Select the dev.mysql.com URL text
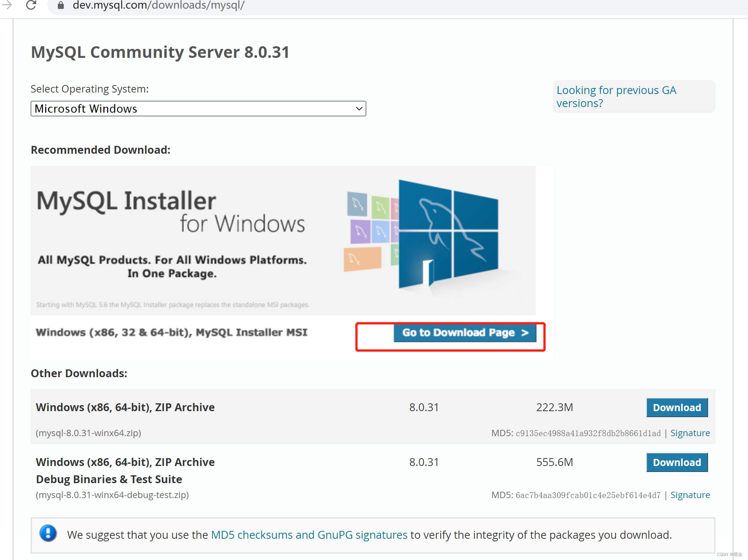Screen dimensions: 748x560 coord(159,5)
